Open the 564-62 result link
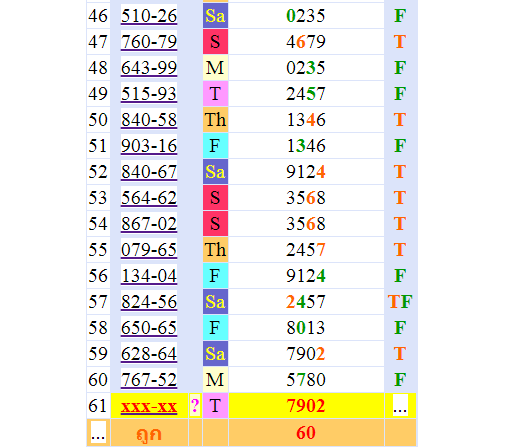The width and height of the screenshot is (509, 448). pos(149,198)
